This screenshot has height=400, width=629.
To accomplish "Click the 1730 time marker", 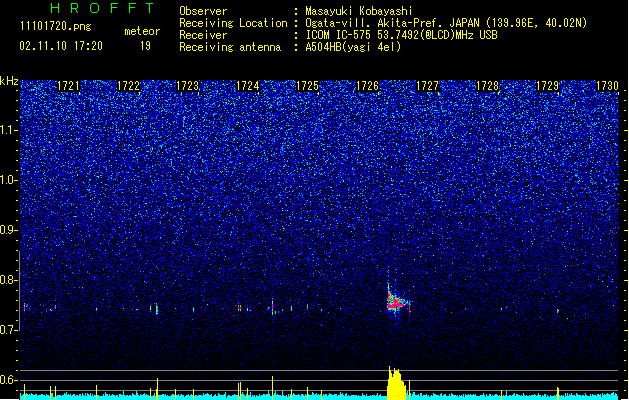I will click(607, 86).
